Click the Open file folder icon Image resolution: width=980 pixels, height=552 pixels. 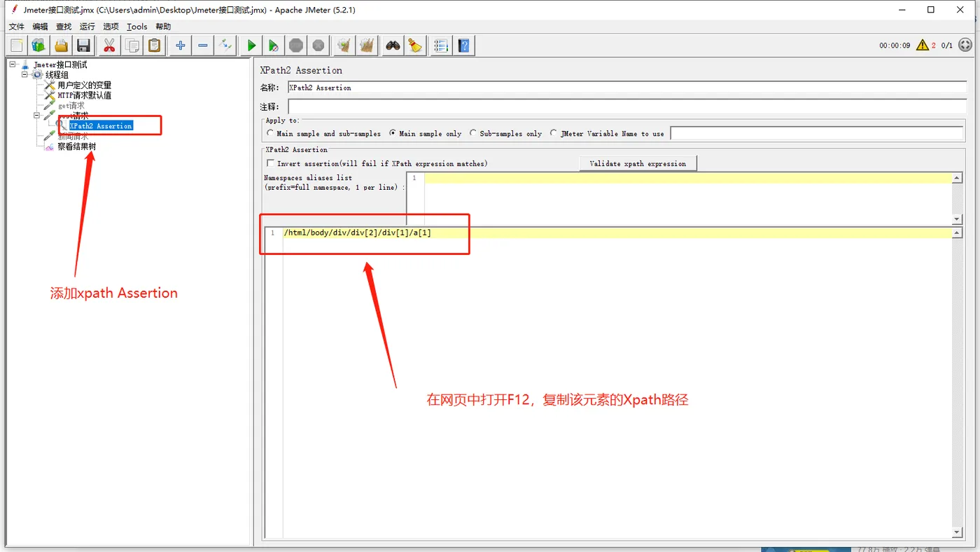click(x=62, y=46)
